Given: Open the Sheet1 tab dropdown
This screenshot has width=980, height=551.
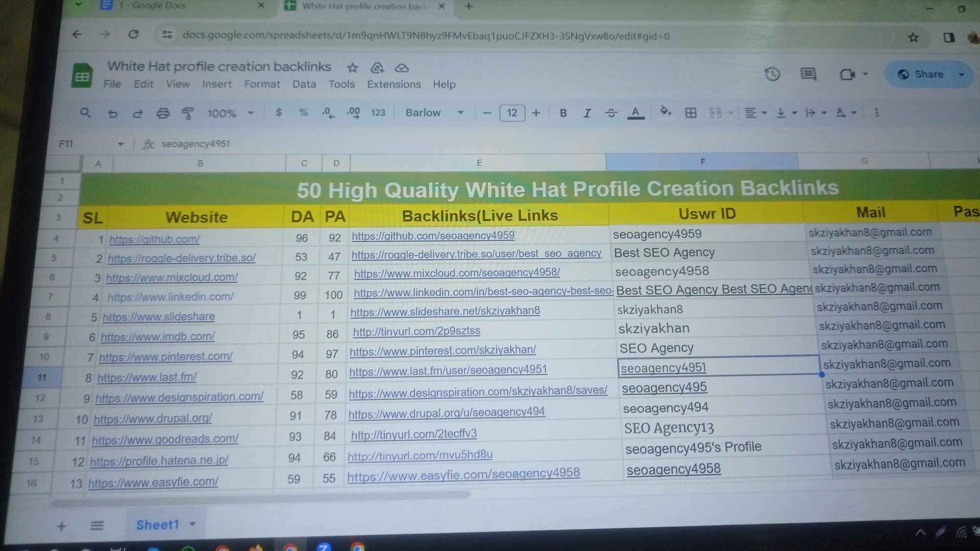Looking at the screenshot, I should pyautogui.click(x=192, y=524).
